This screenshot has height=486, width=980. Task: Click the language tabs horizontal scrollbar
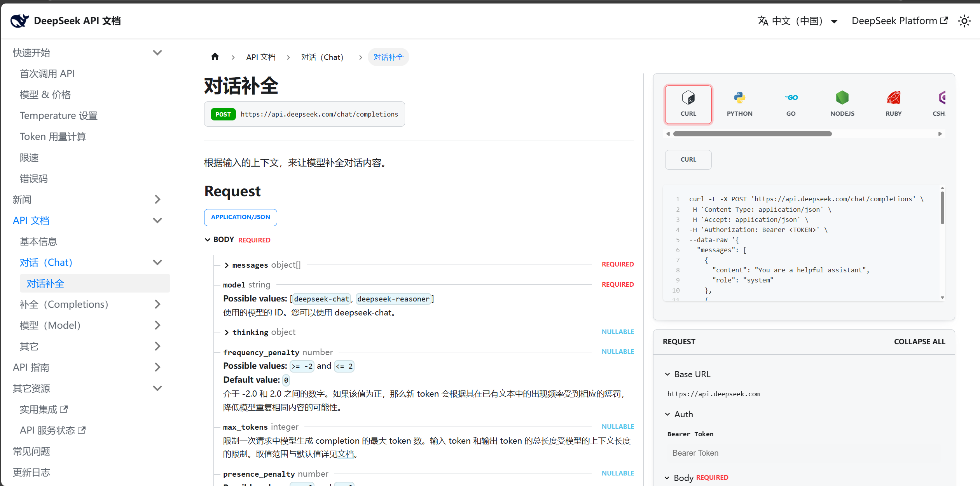click(x=752, y=134)
